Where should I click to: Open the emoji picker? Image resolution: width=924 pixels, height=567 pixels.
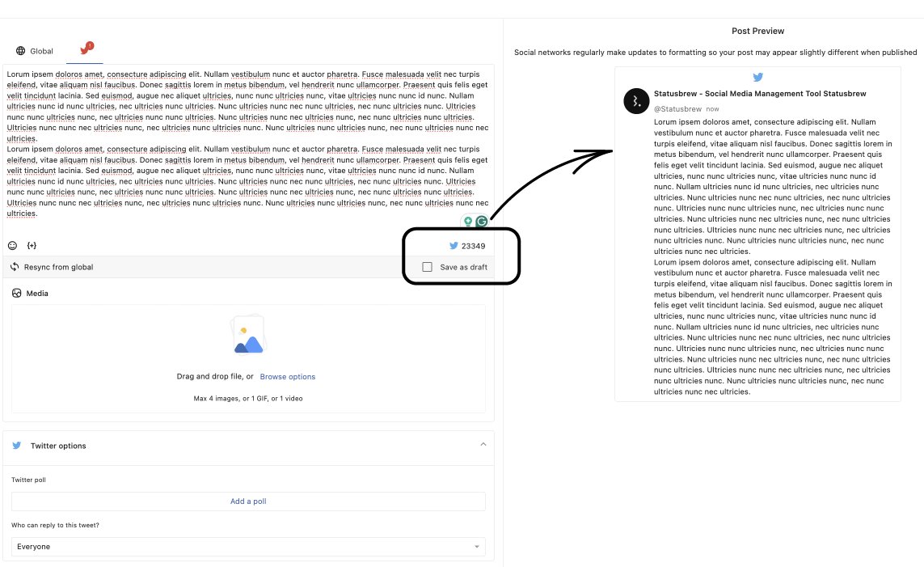(12, 245)
